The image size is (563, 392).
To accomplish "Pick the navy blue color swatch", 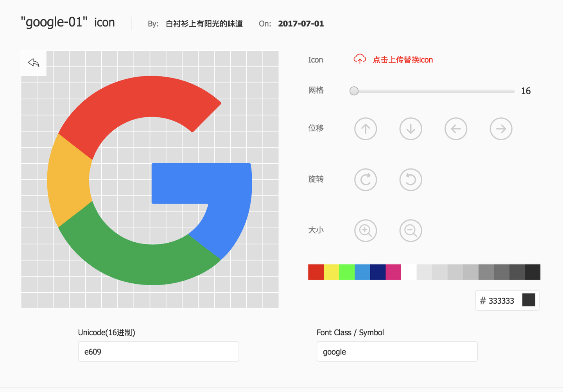I will (x=378, y=272).
